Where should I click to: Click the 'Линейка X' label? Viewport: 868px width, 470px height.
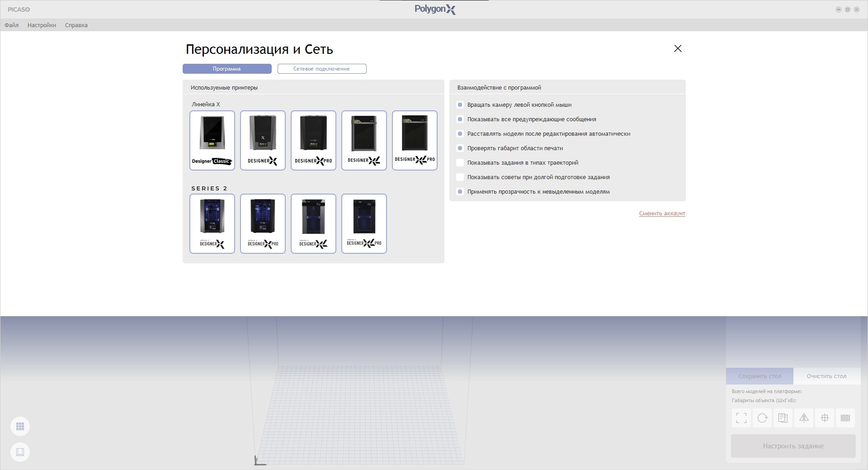tap(206, 104)
